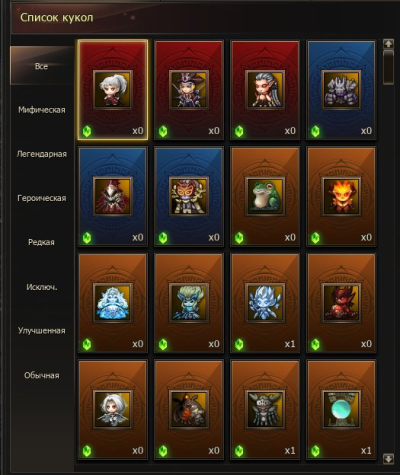The height and width of the screenshot is (475, 400).
Task: Click the green gem on frog card
Action: click(x=239, y=238)
